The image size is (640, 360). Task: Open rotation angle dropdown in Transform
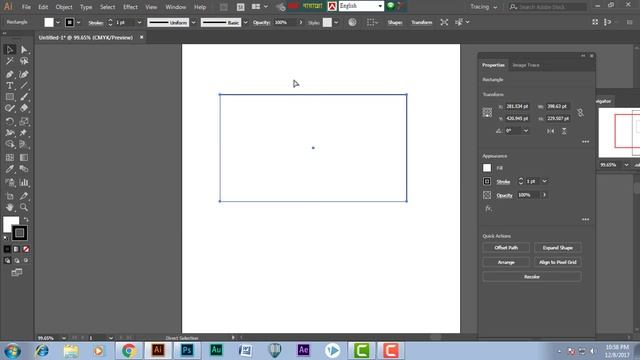tap(526, 131)
